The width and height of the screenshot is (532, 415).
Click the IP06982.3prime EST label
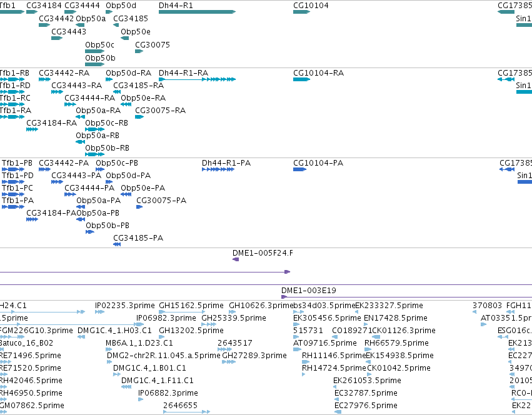[166, 319]
